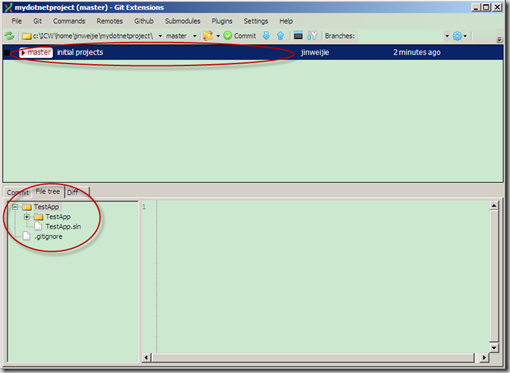510x373 pixels.
Task: Open the repository path dropdown arrow
Action: pos(160,36)
